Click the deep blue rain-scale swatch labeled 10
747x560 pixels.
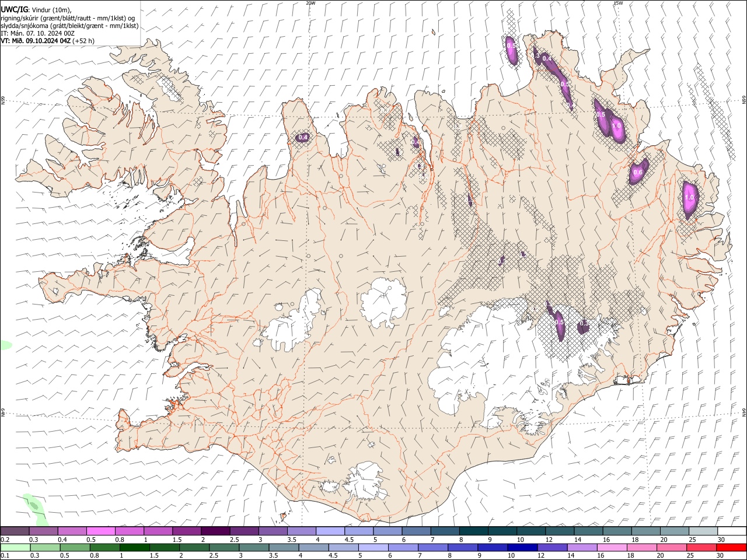[522, 547]
